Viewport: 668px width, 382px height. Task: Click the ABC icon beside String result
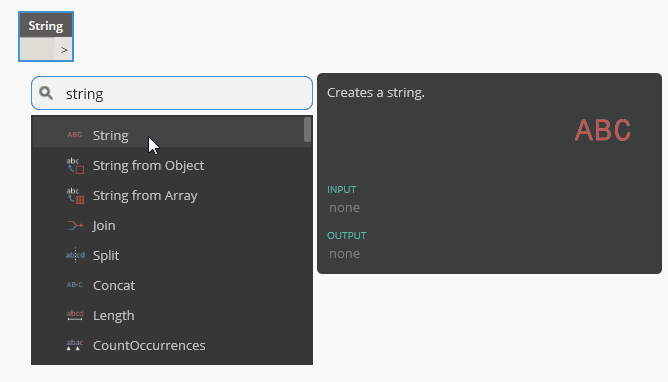[75, 135]
